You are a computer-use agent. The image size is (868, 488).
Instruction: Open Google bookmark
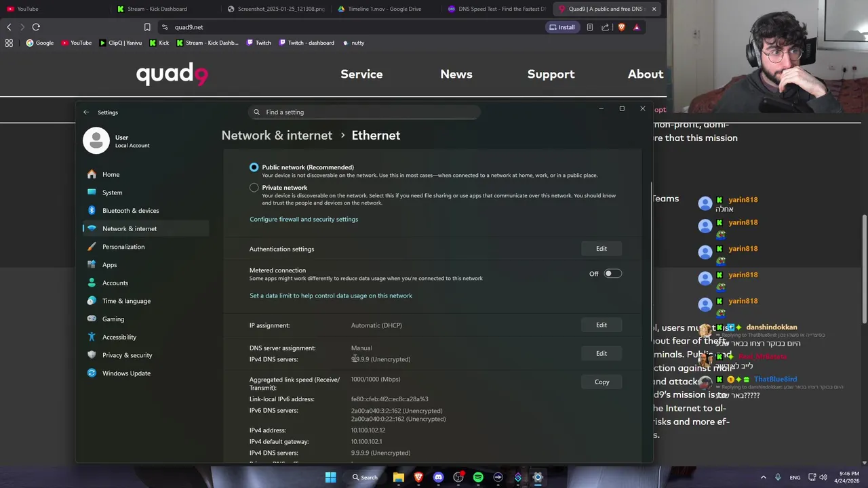pyautogui.click(x=40, y=43)
